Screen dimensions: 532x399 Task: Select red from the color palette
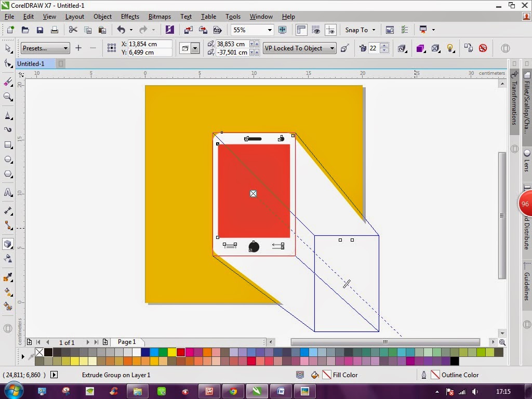tap(181, 352)
